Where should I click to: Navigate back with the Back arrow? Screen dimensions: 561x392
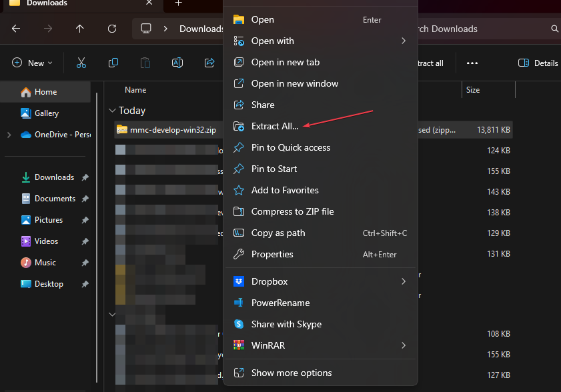(16, 29)
